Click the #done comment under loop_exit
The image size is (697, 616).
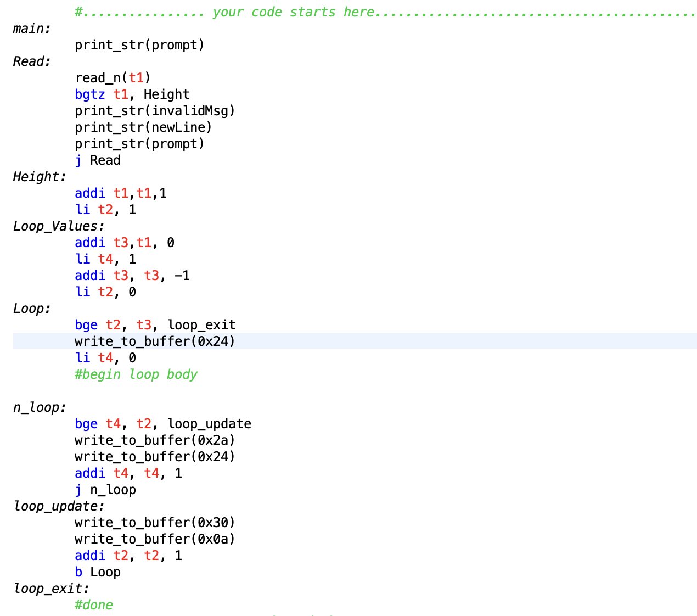[x=94, y=604]
